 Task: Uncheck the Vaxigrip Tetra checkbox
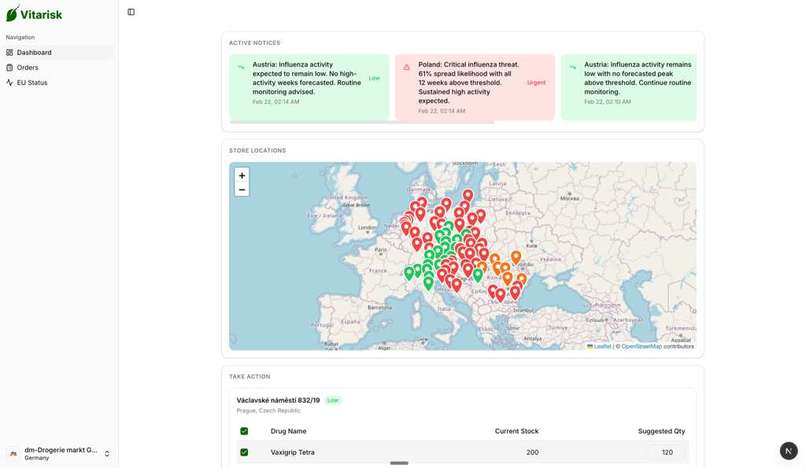point(244,452)
